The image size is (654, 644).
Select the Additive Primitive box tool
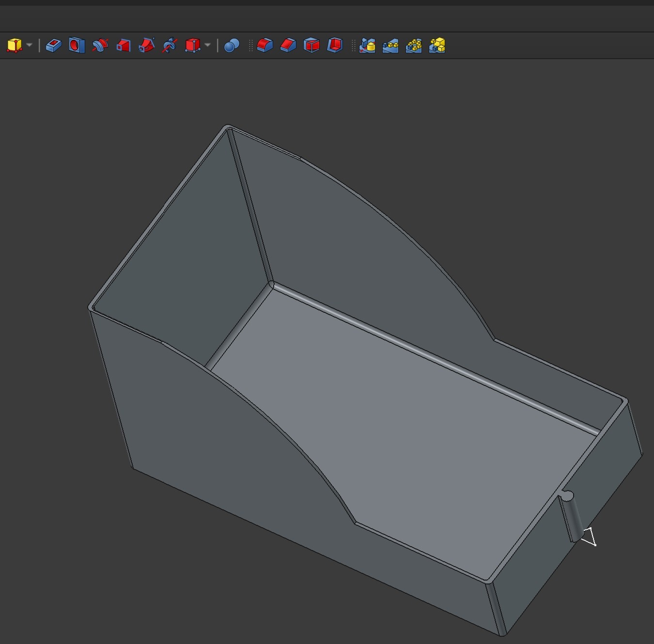(15, 46)
